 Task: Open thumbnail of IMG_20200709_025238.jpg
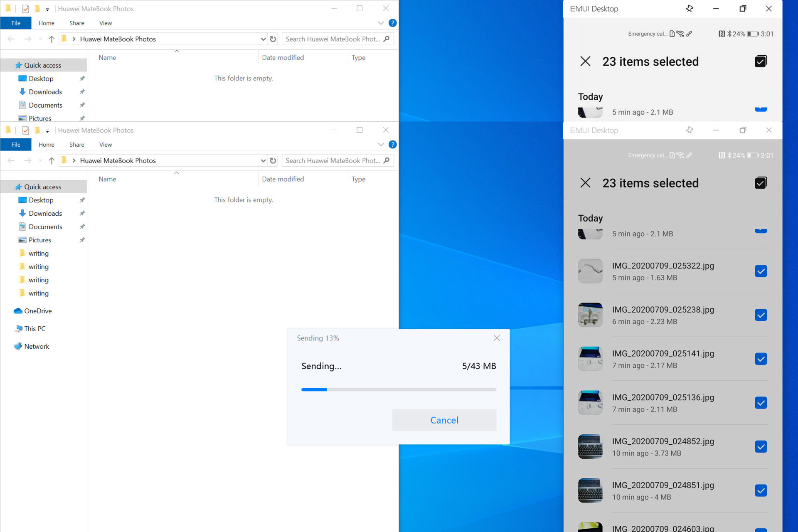click(x=590, y=315)
